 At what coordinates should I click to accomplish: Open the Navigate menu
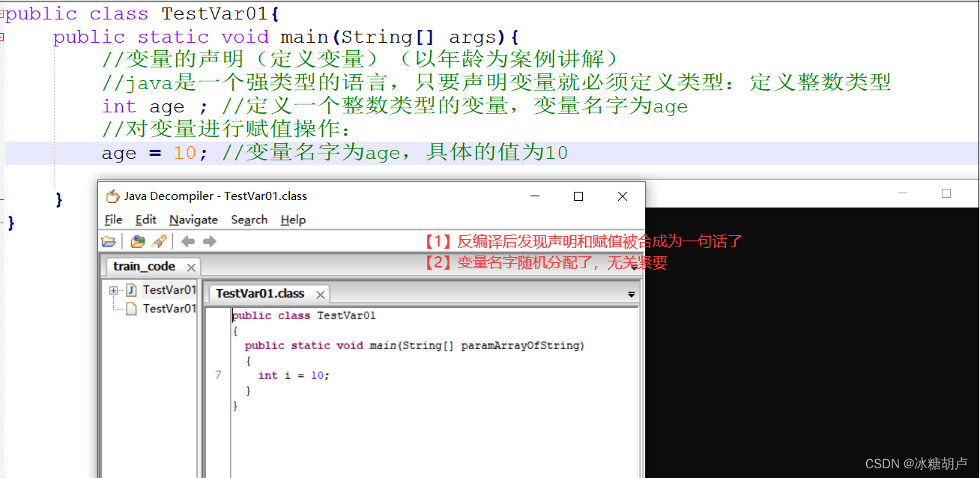pos(193,220)
